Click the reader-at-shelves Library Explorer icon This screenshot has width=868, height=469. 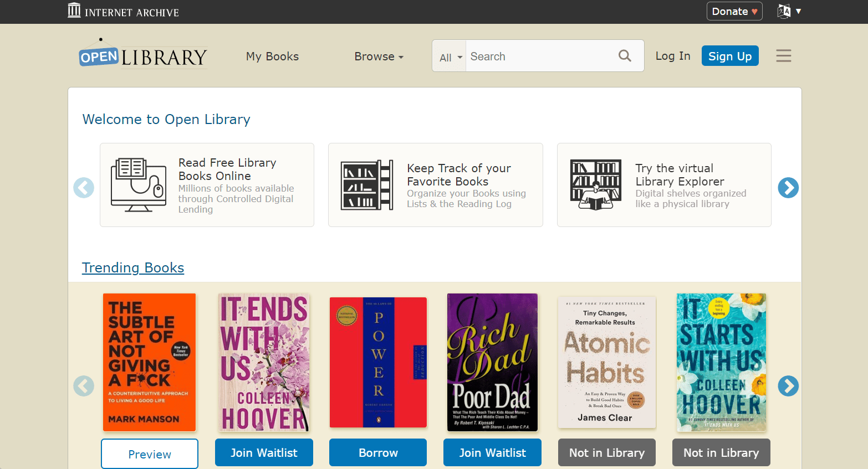(596, 185)
